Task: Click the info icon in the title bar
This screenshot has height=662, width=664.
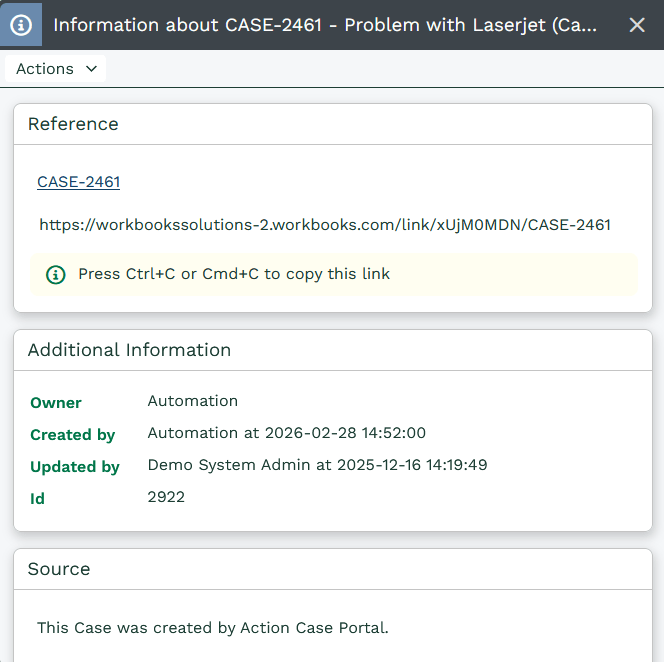Action: [x=21, y=24]
